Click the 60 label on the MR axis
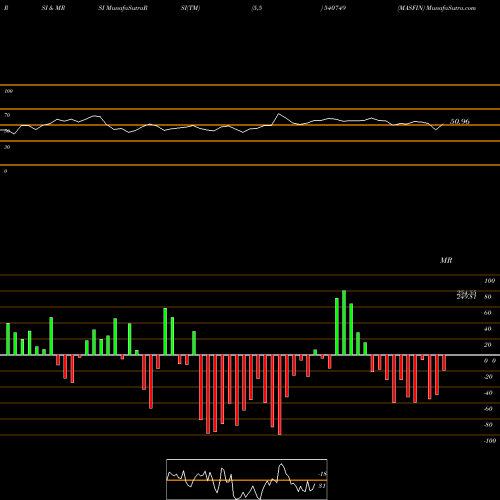The height and width of the screenshot is (500, 500). [488, 313]
